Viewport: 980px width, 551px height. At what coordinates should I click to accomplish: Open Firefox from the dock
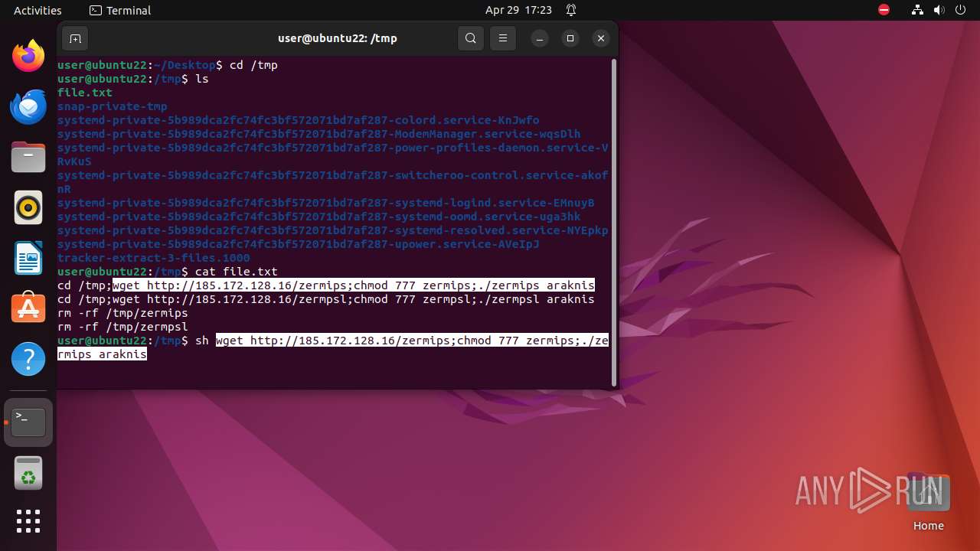click(x=28, y=56)
